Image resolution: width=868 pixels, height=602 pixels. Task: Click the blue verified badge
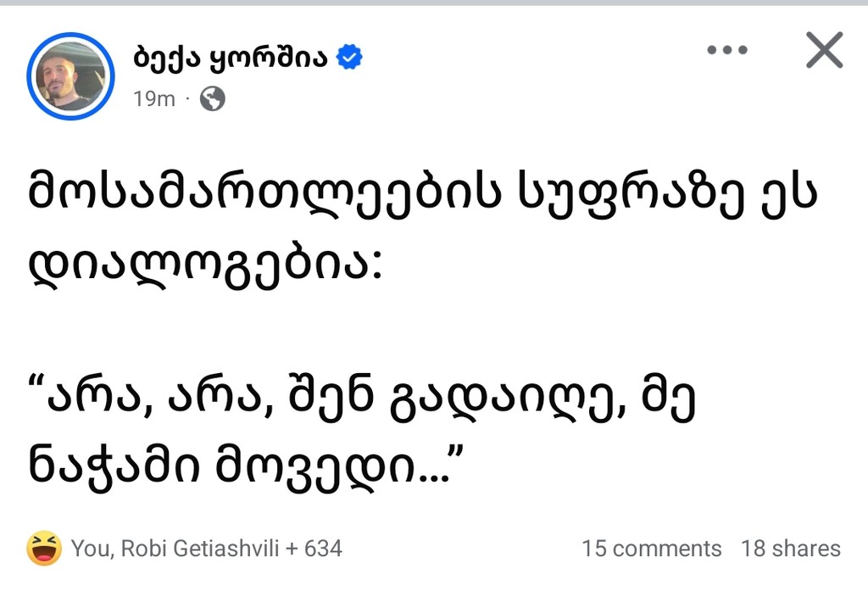350,57
